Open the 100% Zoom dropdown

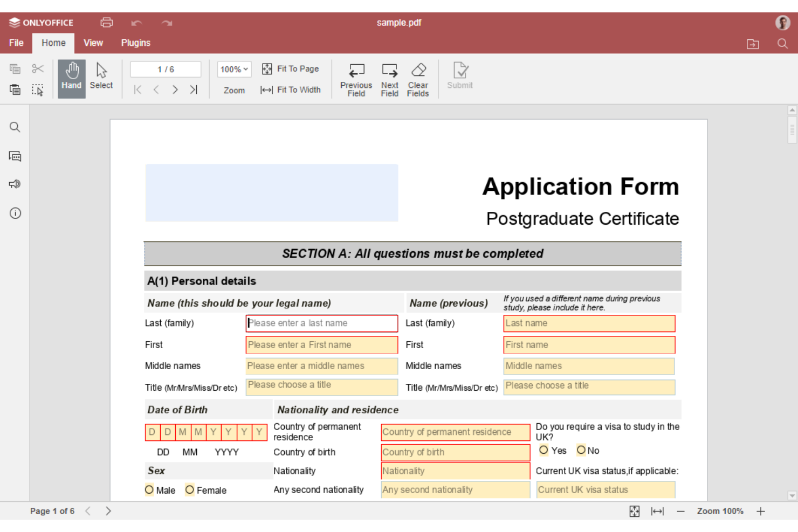[x=233, y=69]
